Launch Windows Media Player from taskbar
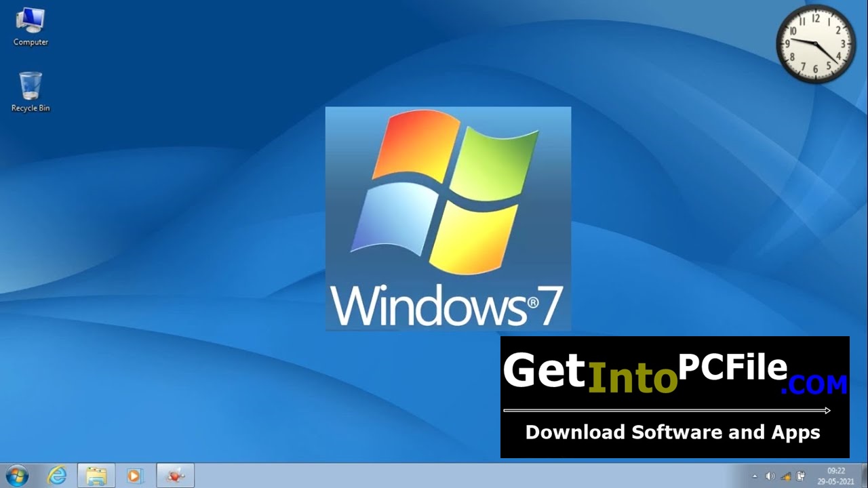The width and height of the screenshot is (868, 488). pos(136,476)
